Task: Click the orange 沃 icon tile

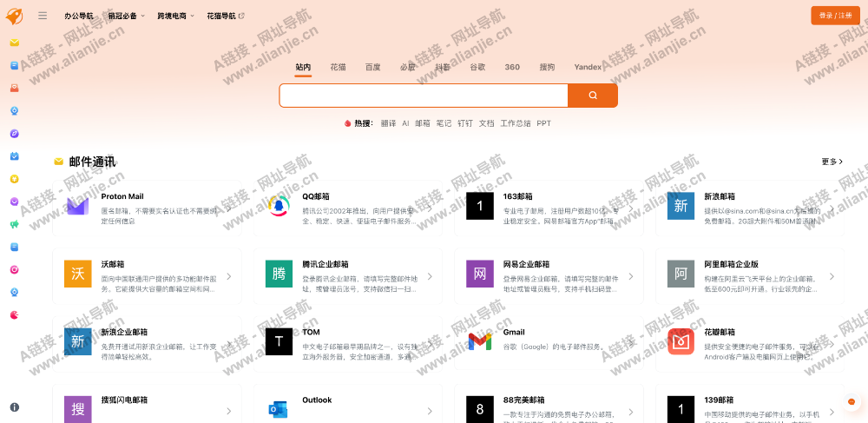Action: pyautogui.click(x=77, y=274)
